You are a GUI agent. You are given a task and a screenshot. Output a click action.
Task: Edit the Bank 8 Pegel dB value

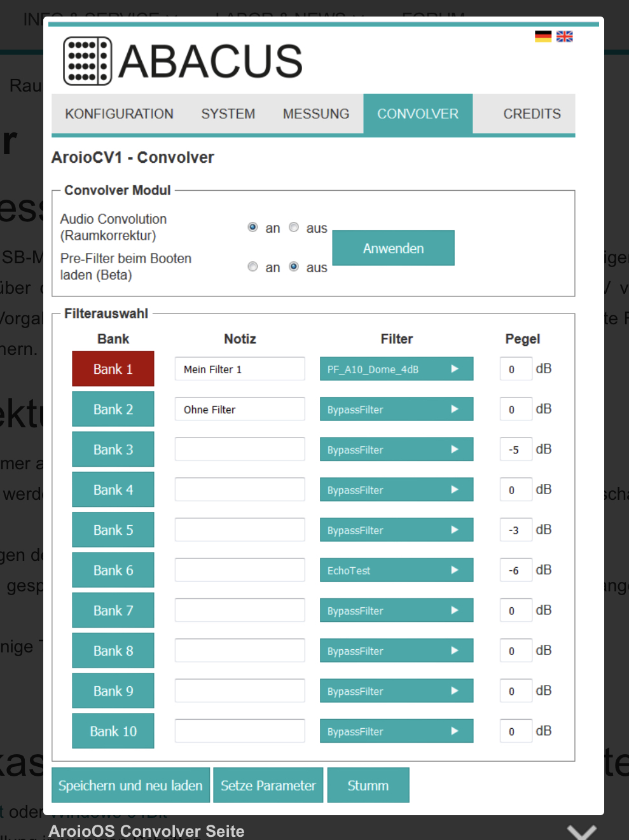pos(516,651)
